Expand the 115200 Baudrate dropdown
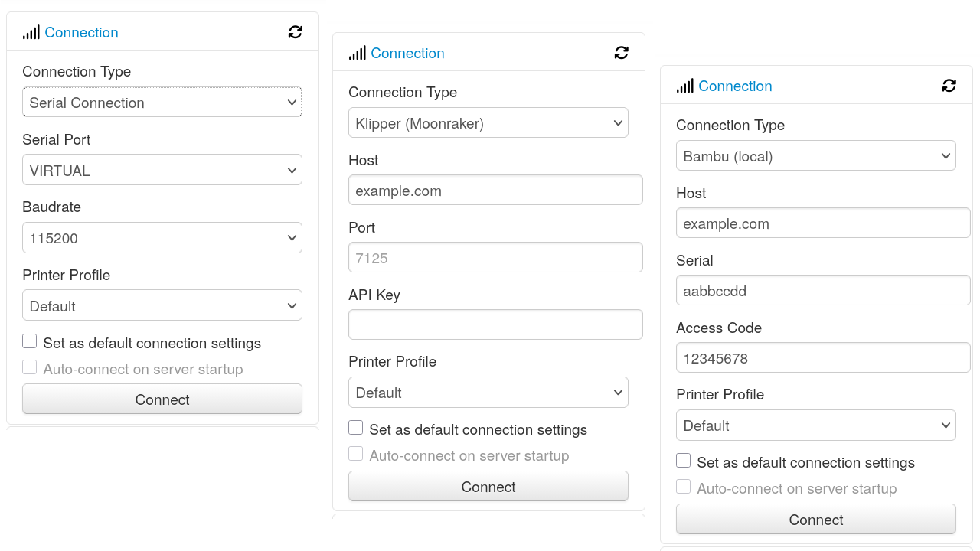Screen dimensions: 980x551 pyautogui.click(x=162, y=238)
